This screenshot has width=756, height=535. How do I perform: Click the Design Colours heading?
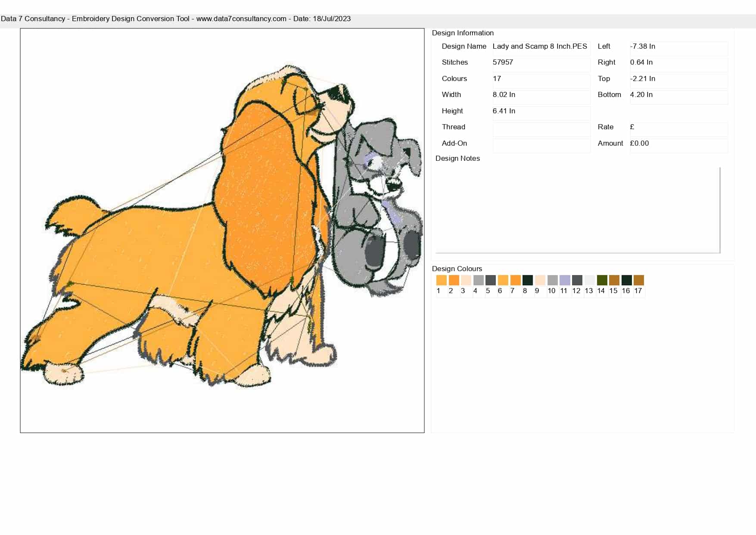pos(457,269)
